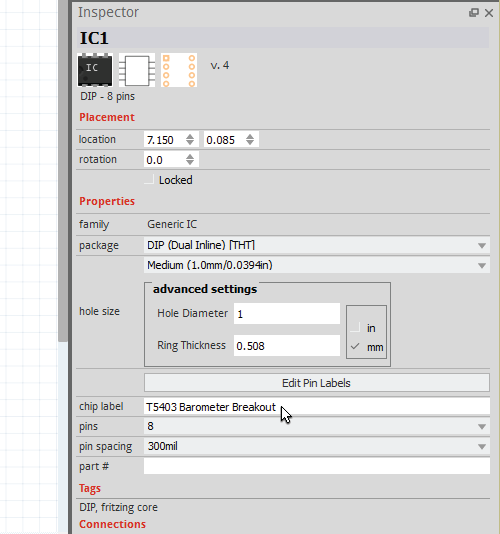Image resolution: width=500 pixels, height=534 pixels.
Task: Click the chip label text field
Action: tap(317, 407)
